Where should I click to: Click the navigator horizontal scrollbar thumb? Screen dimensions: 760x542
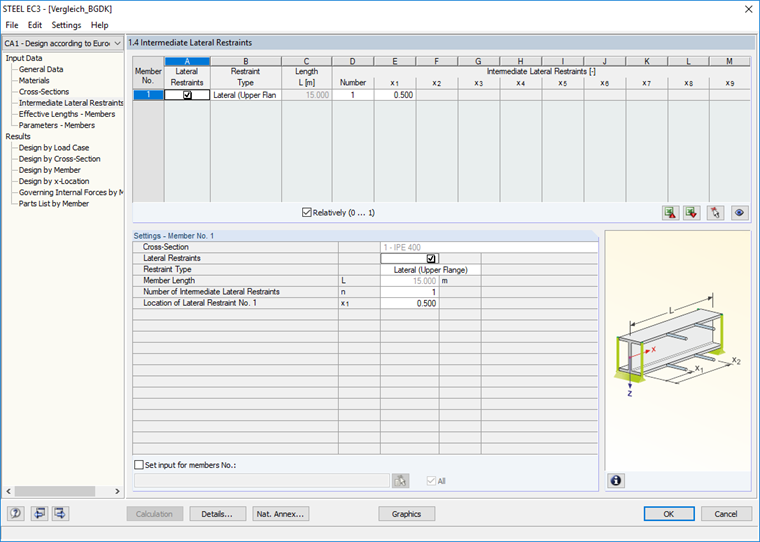[55, 491]
